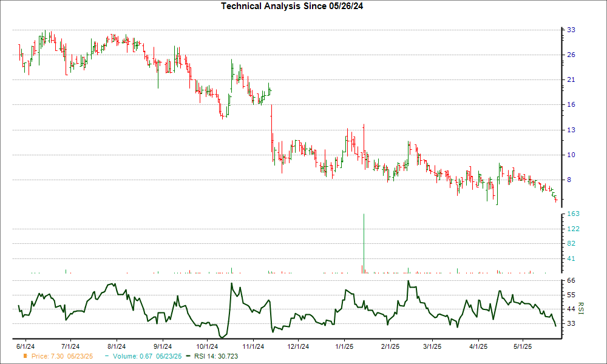Click the 1/1/25 date label
The width and height of the screenshot is (607, 364).
[x=344, y=346]
